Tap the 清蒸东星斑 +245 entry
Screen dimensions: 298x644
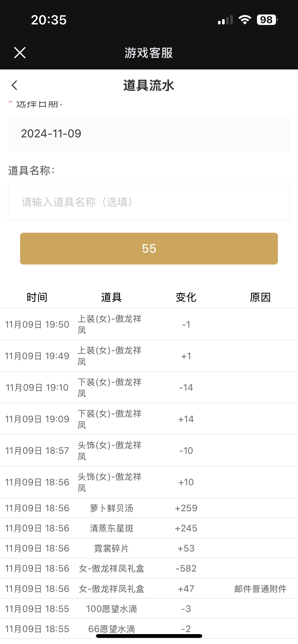[x=149, y=528]
